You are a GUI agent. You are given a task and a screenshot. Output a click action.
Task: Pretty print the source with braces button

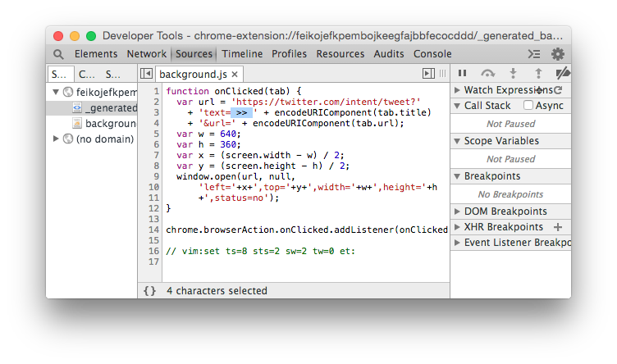click(149, 290)
